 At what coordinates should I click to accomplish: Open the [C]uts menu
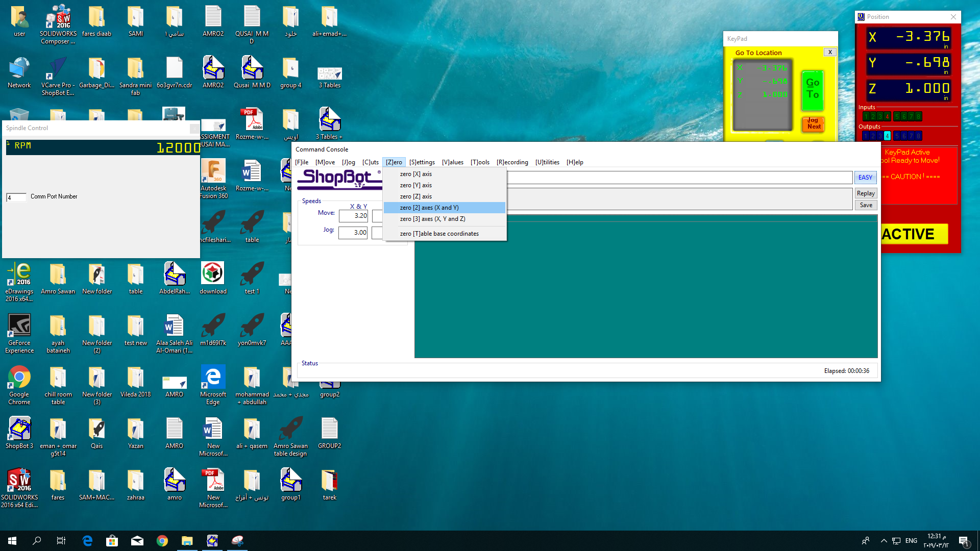coord(370,162)
